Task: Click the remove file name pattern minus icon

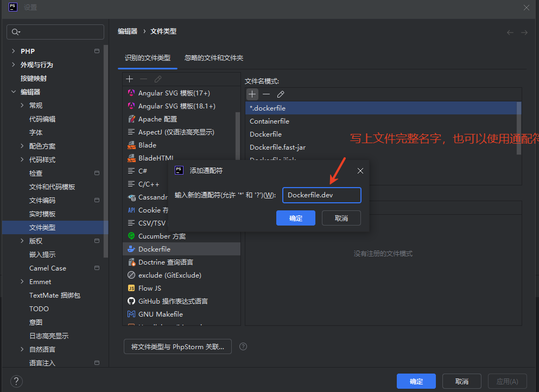Action: click(x=266, y=94)
